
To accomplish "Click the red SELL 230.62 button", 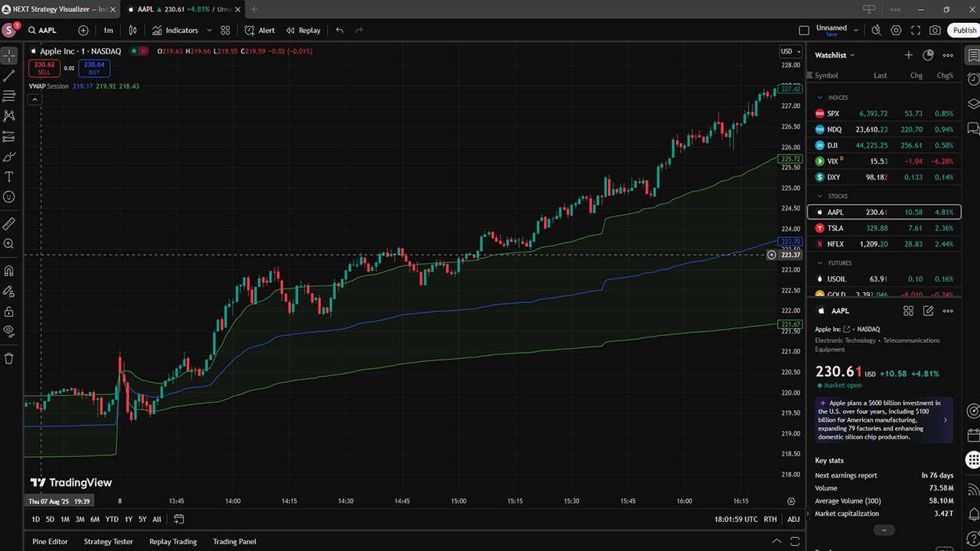I will pos(44,68).
